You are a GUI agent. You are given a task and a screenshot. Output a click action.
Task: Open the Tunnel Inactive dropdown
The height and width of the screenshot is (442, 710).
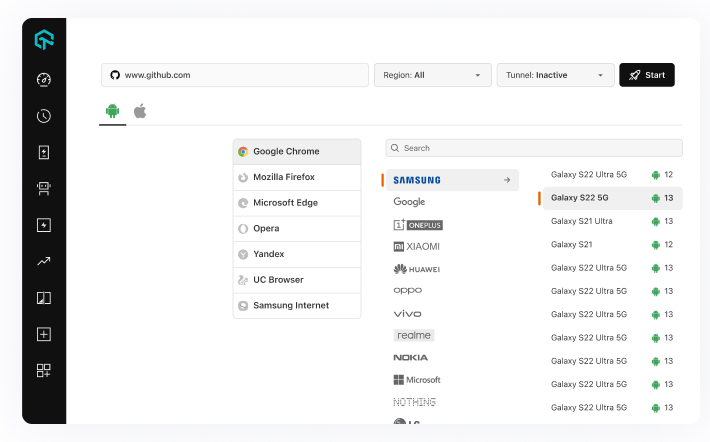pos(555,75)
